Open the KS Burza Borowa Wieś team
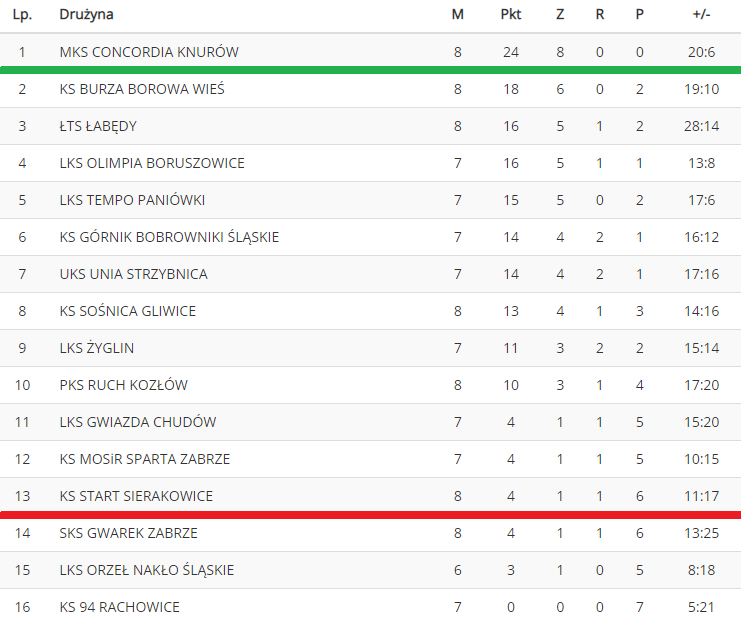This screenshot has width=741, height=629. pyautogui.click(x=142, y=89)
